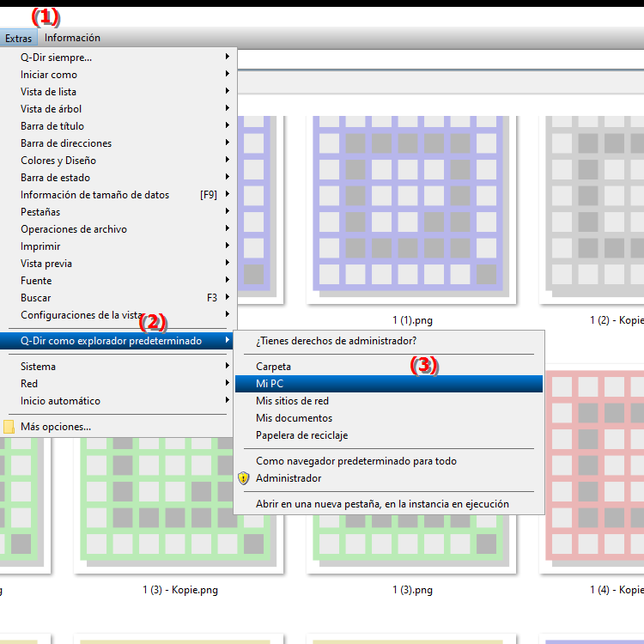
Task: Click the 1 (1).png file name
Action: [412, 320]
